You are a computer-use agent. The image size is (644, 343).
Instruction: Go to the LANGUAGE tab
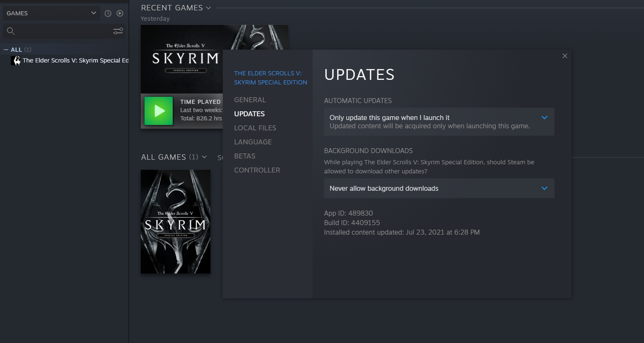(x=253, y=142)
